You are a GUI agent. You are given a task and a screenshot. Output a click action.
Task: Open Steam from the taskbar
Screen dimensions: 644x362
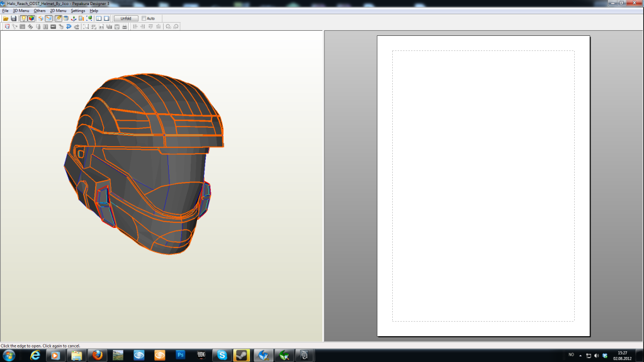242,356
